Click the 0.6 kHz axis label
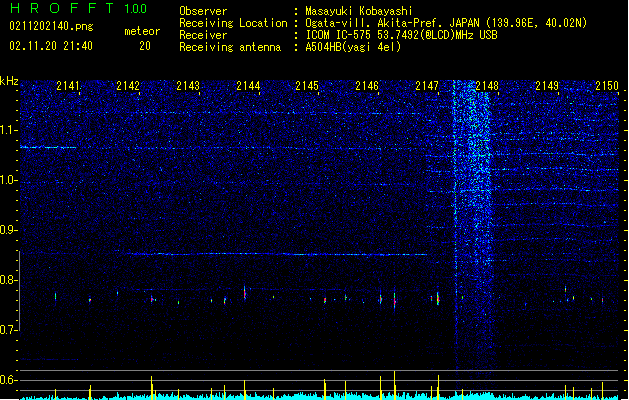The image size is (629, 400). tap(9, 380)
